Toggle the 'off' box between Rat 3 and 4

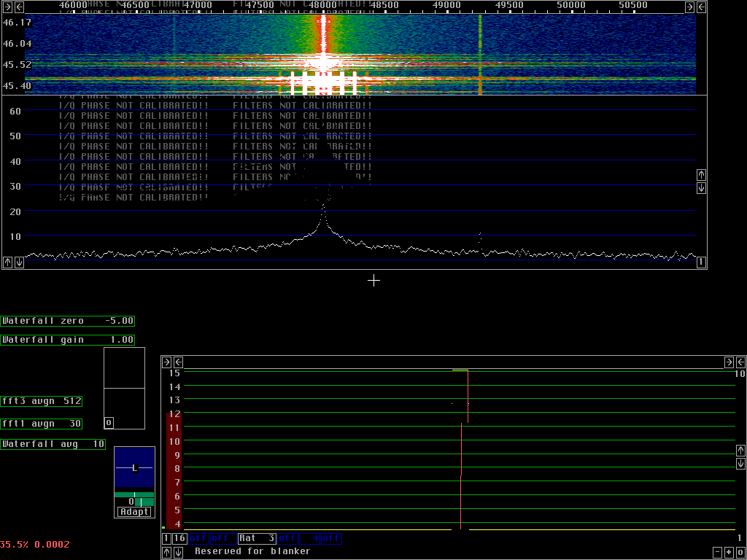coord(287,539)
